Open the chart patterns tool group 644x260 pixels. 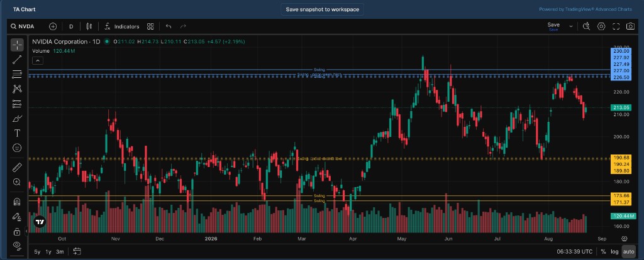(17, 89)
